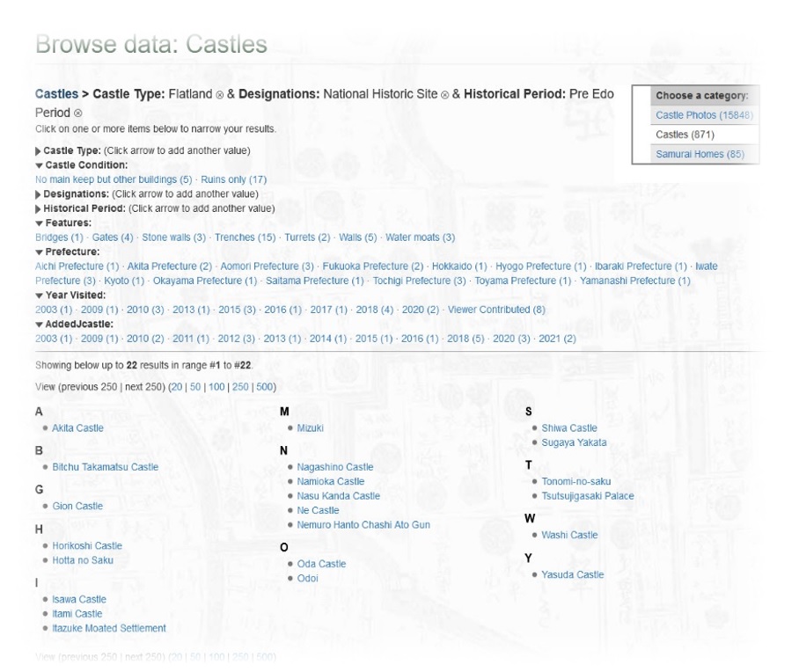
Task: Open the Bitchu Takamatsu Castle page
Action: (x=106, y=467)
